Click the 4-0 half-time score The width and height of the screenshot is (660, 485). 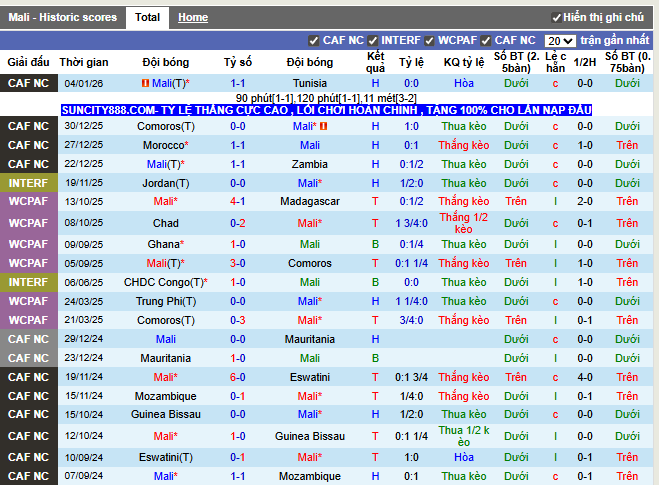pyautogui.click(x=585, y=377)
